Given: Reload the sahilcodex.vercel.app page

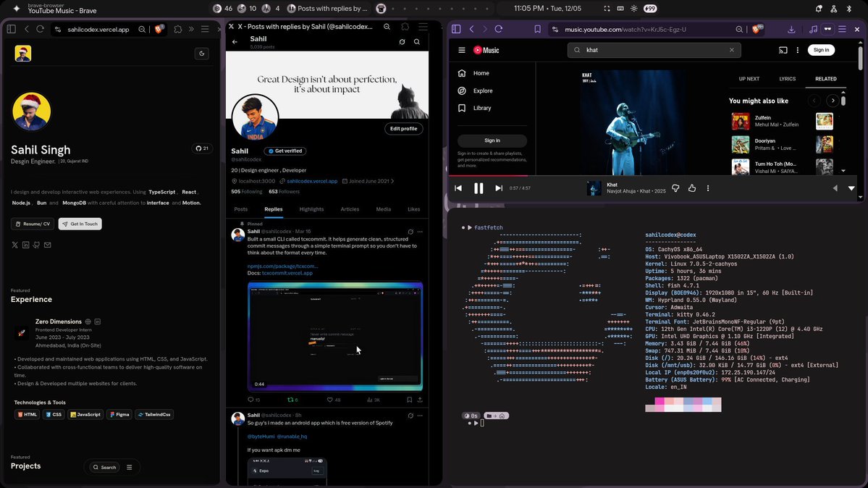Looking at the screenshot, I should tap(40, 30).
